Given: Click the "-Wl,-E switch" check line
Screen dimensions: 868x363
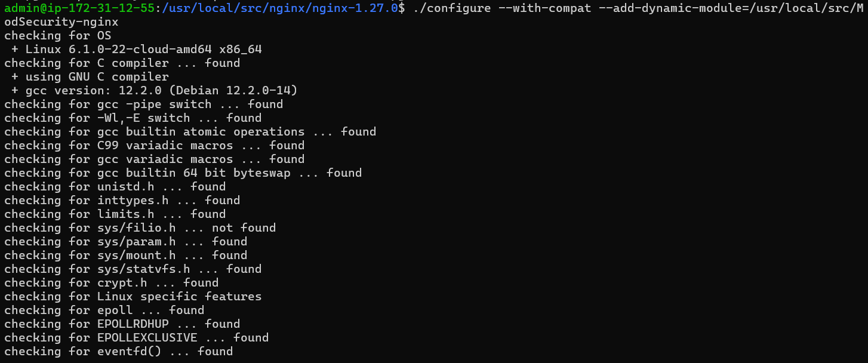Looking at the screenshot, I should 133,118.
